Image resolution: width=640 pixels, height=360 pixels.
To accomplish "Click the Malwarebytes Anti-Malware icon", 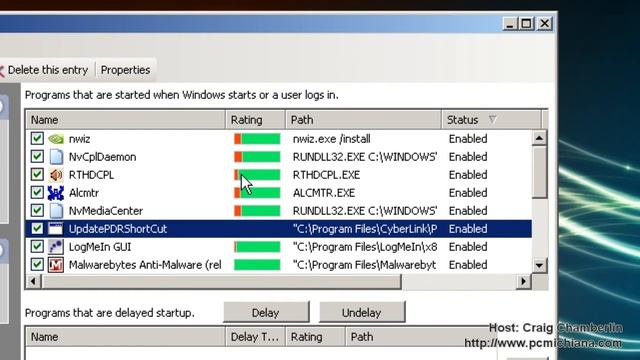I will coord(56,265).
